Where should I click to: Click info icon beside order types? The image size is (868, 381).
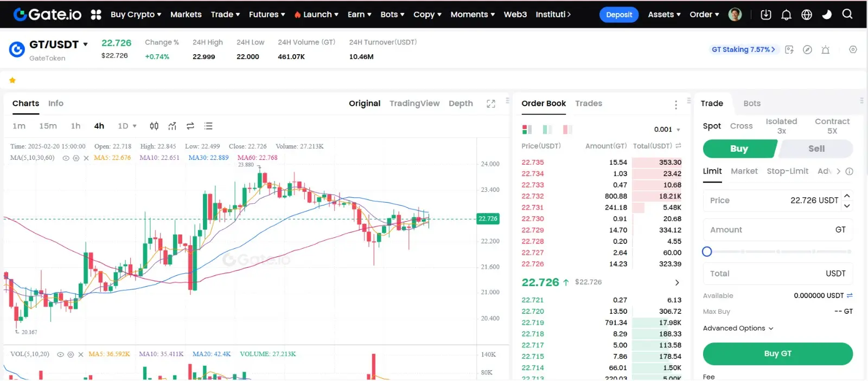(850, 171)
